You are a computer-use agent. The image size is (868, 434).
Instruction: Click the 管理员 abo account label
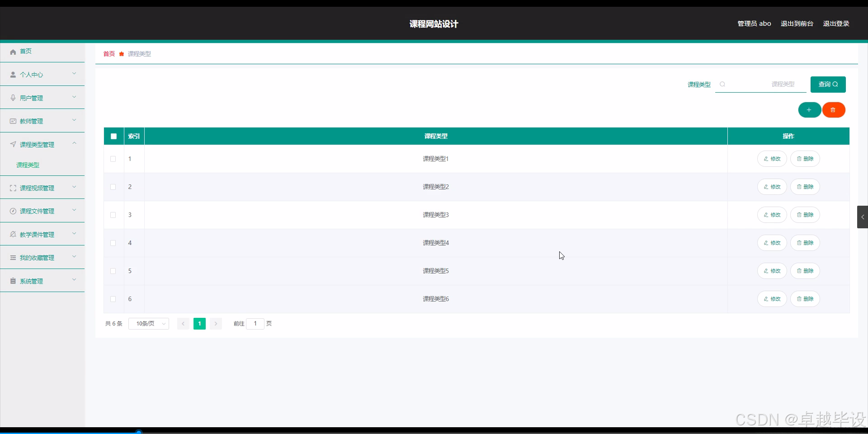pos(754,24)
